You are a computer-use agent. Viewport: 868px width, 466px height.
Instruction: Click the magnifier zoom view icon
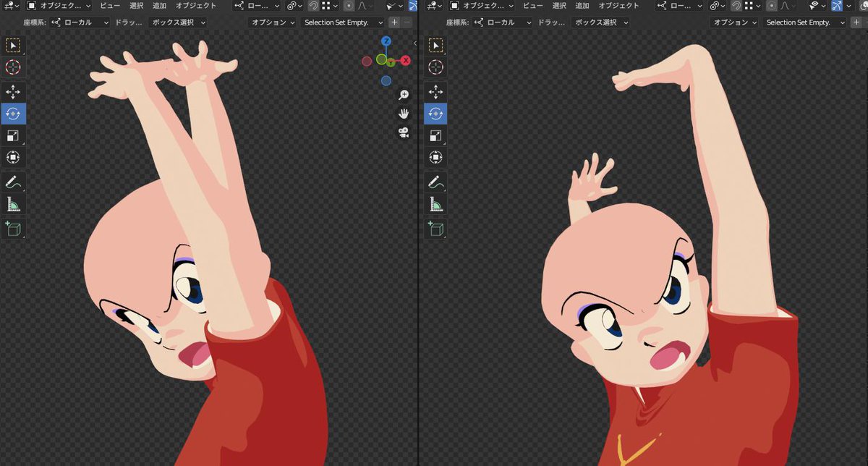click(x=404, y=96)
